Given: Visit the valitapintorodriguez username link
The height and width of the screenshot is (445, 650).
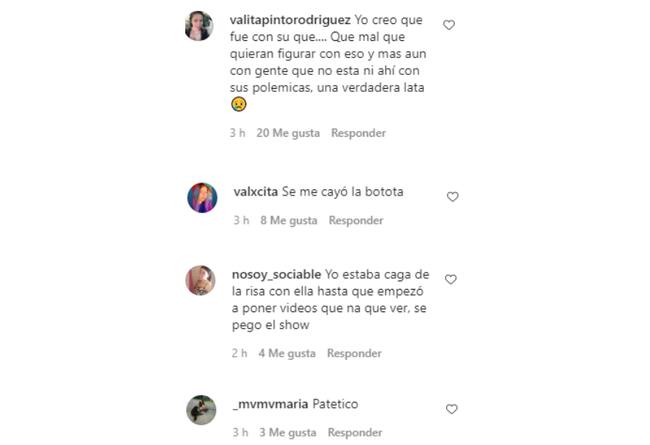Looking at the screenshot, I should point(290,20).
